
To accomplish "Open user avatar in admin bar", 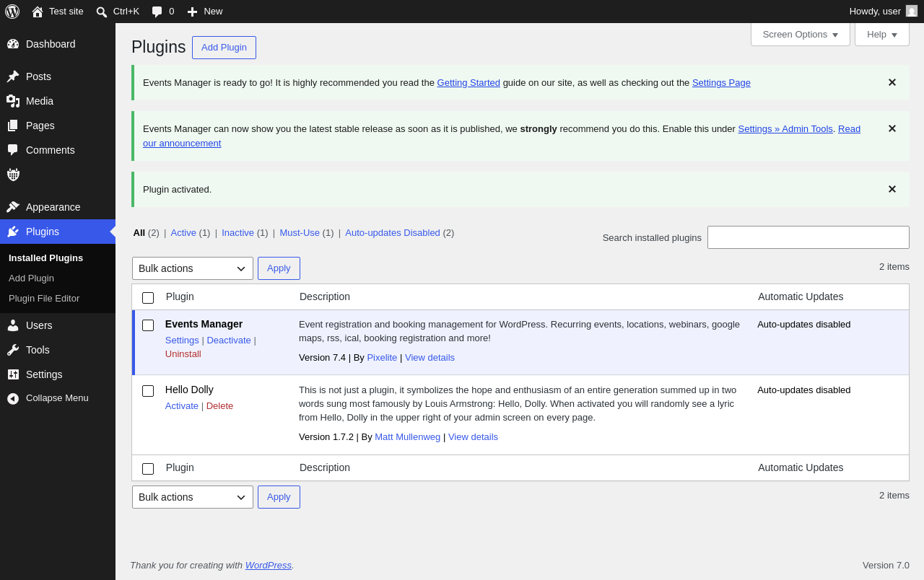I will click(x=912, y=11).
